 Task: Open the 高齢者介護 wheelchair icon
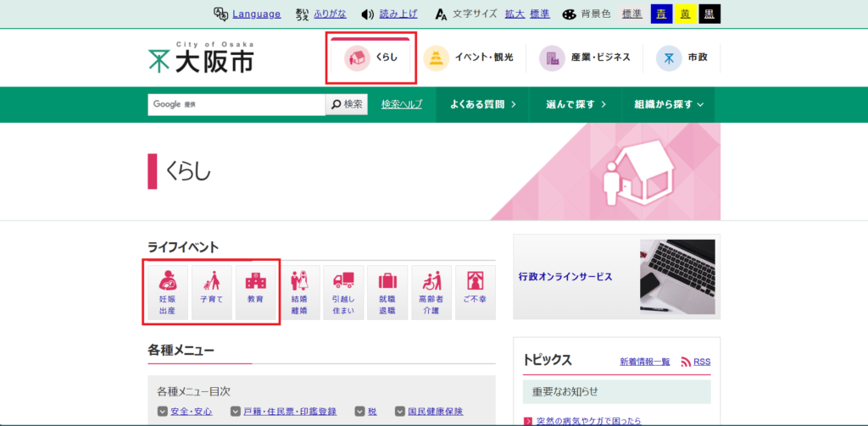tap(431, 292)
